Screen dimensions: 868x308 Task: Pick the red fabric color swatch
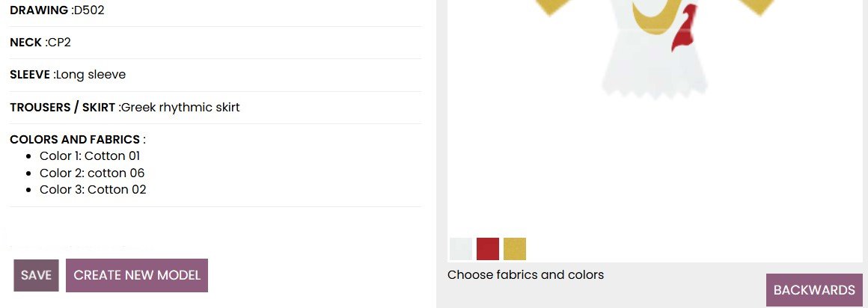[x=488, y=248]
